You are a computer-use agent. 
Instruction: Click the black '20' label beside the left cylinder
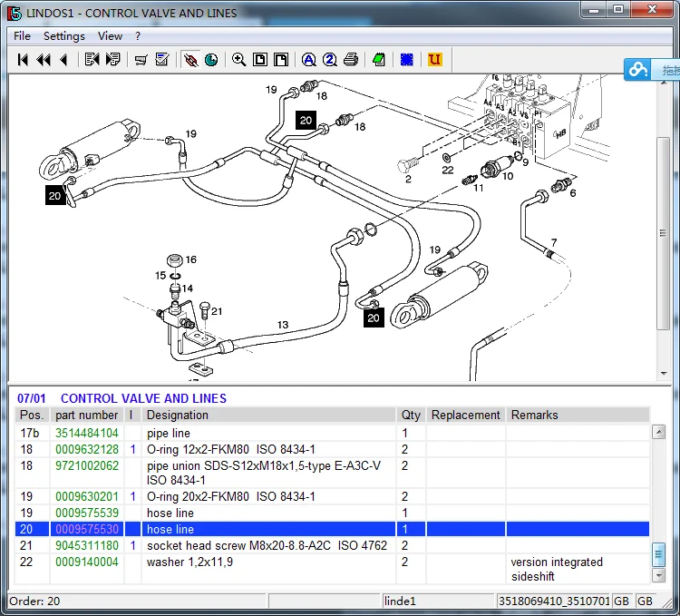point(55,196)
